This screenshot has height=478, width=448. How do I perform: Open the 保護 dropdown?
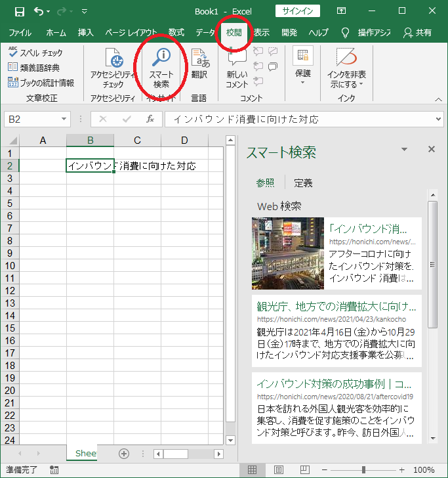coord(303,66)
